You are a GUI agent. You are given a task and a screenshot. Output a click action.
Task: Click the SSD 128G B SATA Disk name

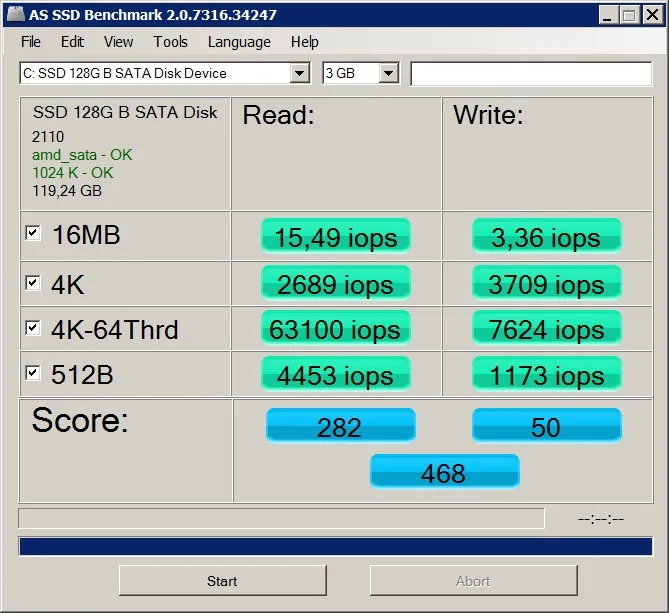[x=125, y=112]
